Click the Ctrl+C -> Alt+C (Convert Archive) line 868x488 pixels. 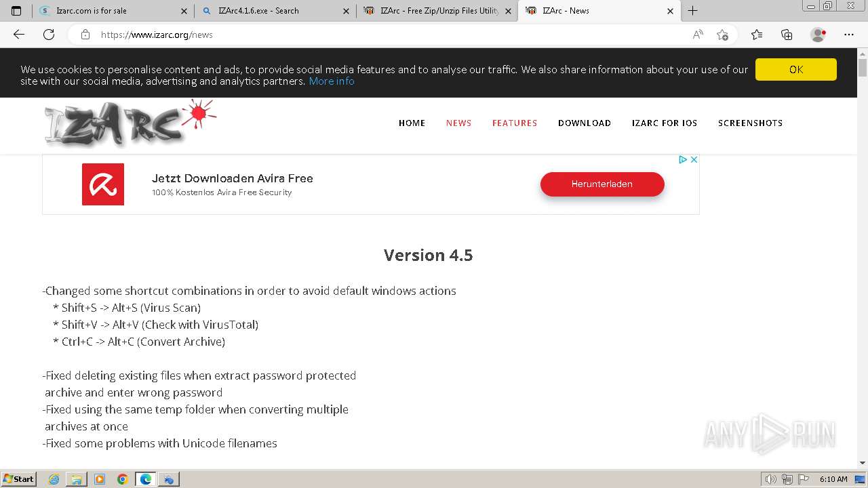pos(139,342)
